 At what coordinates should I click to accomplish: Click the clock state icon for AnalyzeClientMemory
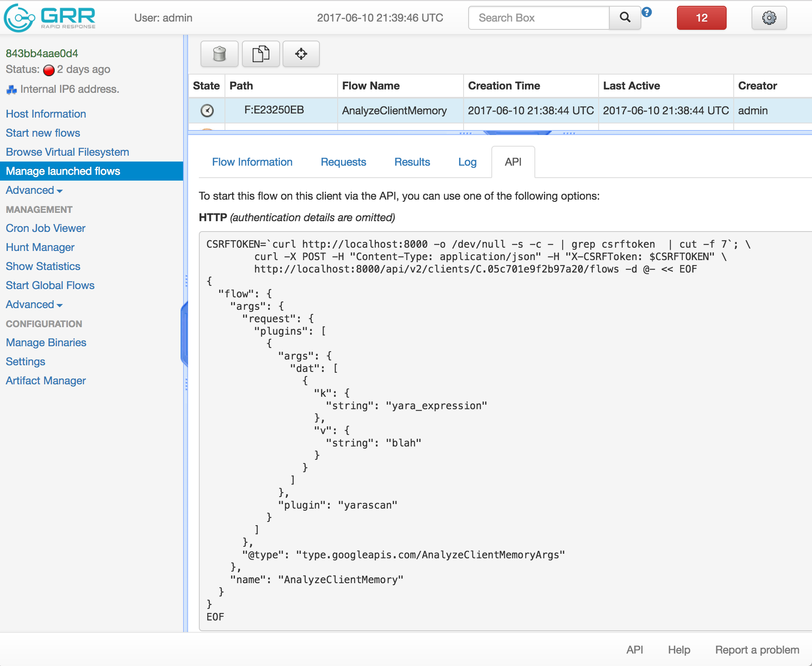point(207,111)
